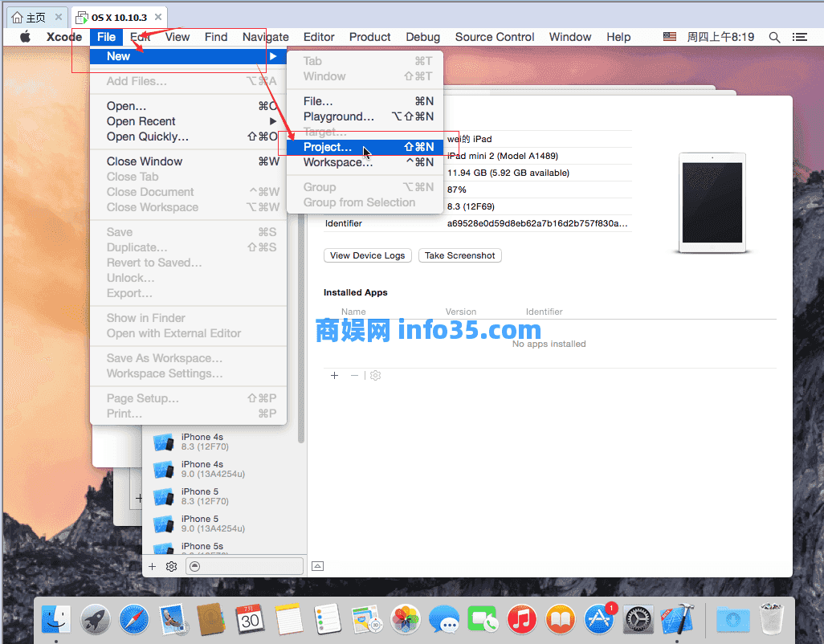Screen dimensions: 824x644
Task: Open the View menu
Action: 177,37
